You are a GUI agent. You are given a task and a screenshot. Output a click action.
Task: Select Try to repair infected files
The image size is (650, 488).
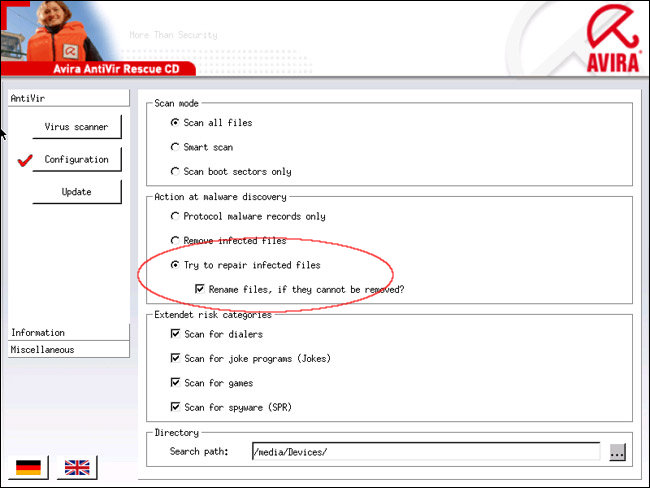tap(175, 265)
